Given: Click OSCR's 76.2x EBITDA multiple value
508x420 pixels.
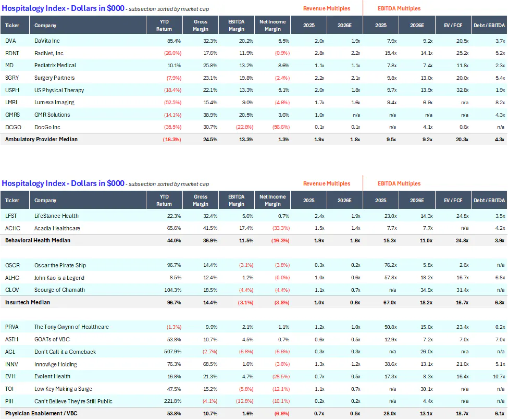Looking at the screenshot, I should tap(390, 265).
